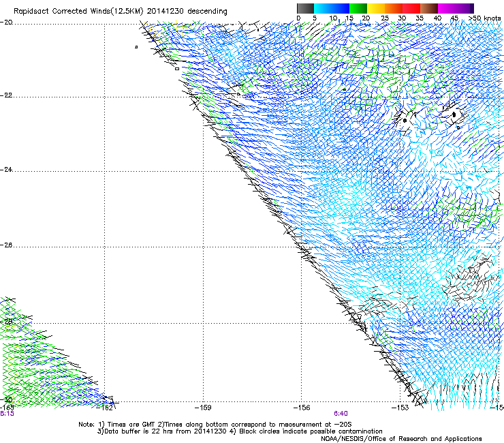Click the yellow 20-25 knots legend swatch
This screenshot has height=443, width=504.
376,8
